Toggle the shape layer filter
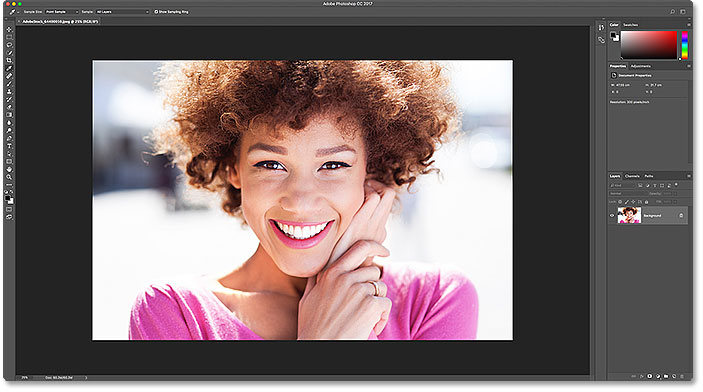Image resolution: width=703 pixels, height=392 pixels. point(662,185)
